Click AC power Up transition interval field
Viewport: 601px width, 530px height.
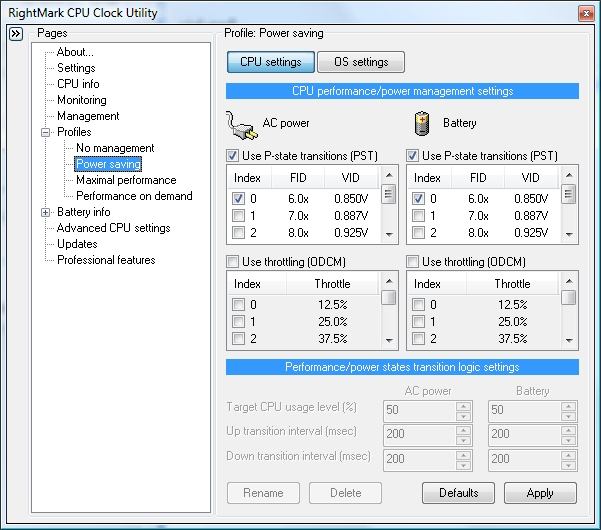pos(420,434)
